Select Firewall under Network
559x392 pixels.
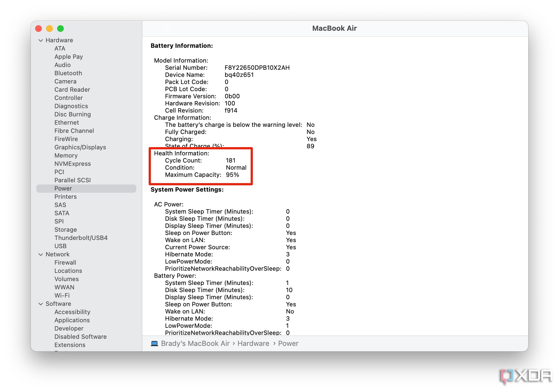pyautogui.click(x=65, y=263)
